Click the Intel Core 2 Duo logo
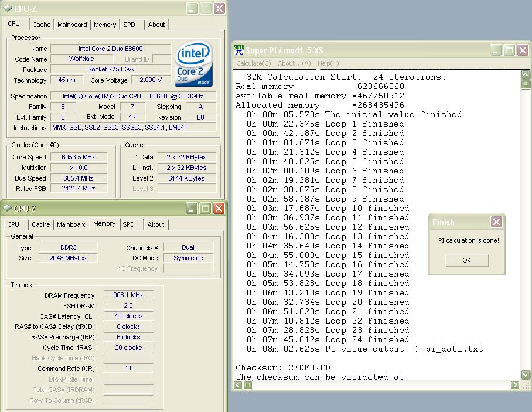 click(x=194, y=64)
